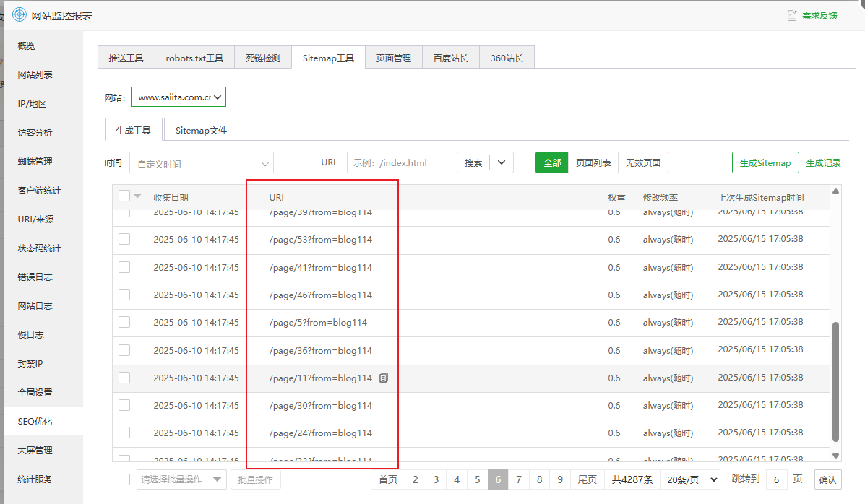Expand the search options arrow

502,162
